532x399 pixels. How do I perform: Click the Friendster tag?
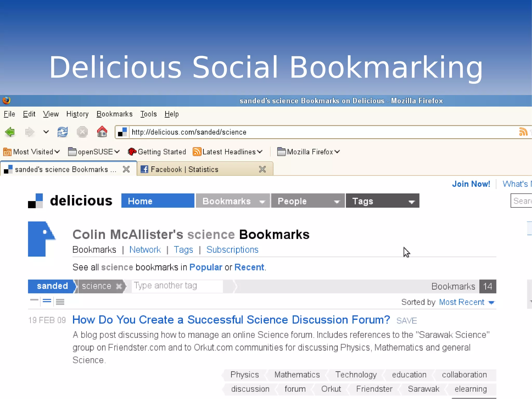[374, 389]
